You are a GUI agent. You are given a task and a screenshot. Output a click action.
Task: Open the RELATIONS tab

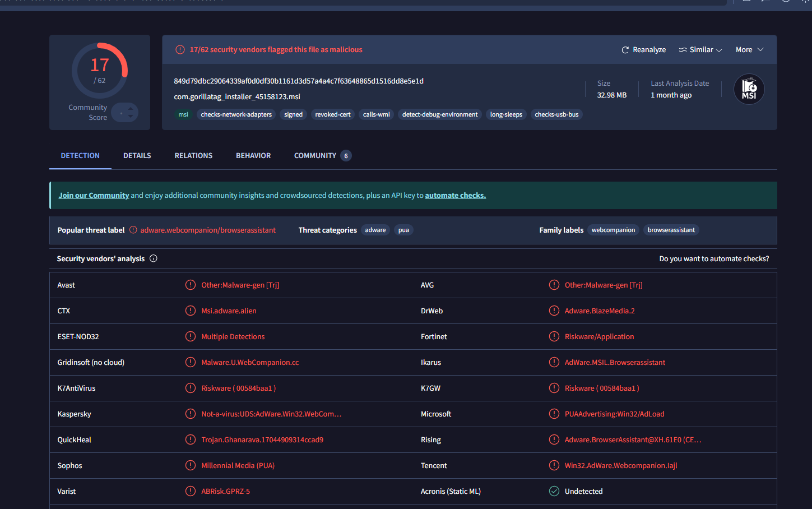[193, 156]
